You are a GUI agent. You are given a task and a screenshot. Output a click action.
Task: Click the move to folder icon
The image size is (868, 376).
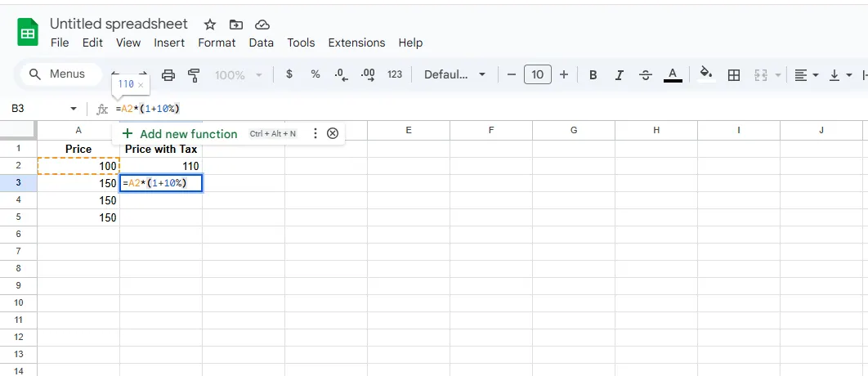236,25
